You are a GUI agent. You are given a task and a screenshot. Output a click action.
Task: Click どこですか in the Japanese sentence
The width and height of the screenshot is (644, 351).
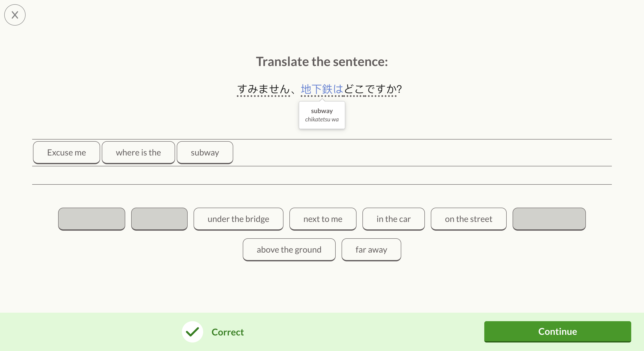(x=370, y=89)
